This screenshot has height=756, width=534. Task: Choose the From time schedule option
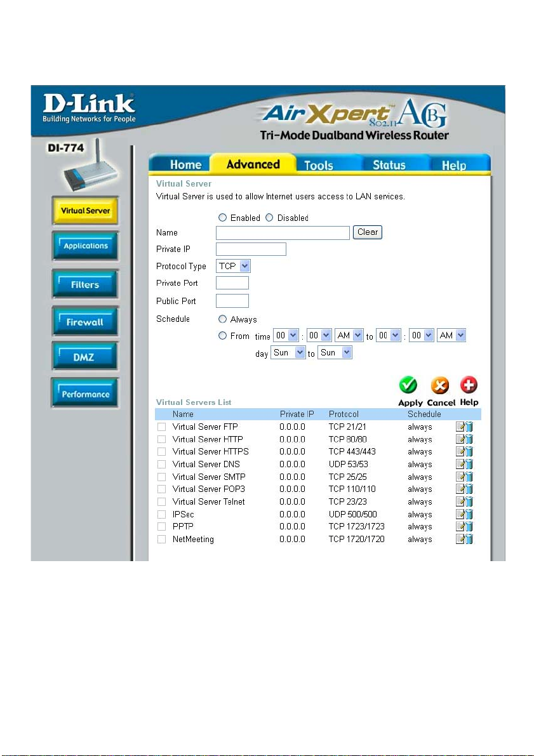pyautogui.click(x=222, y=336)
